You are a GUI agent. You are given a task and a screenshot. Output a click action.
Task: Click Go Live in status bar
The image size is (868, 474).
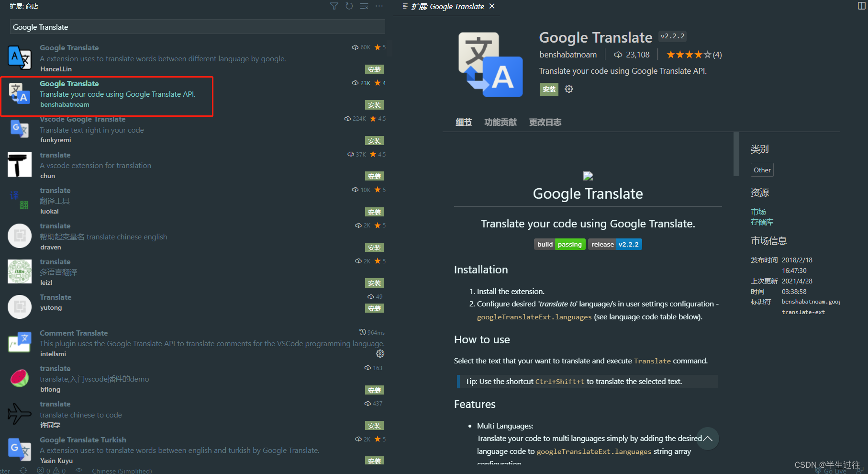(831, 471)
